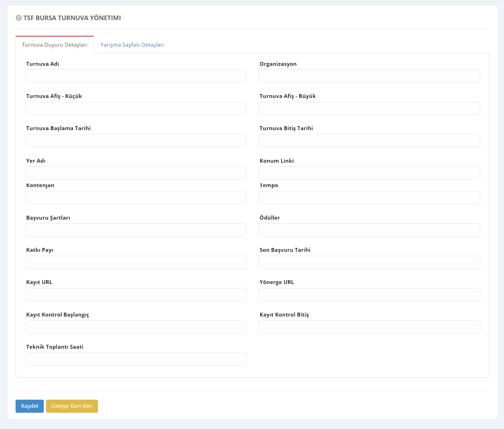Focus the Yer Adı input
Image resolution: width=504 pixels, height=429 pixels.
click(x=136, y=173)
